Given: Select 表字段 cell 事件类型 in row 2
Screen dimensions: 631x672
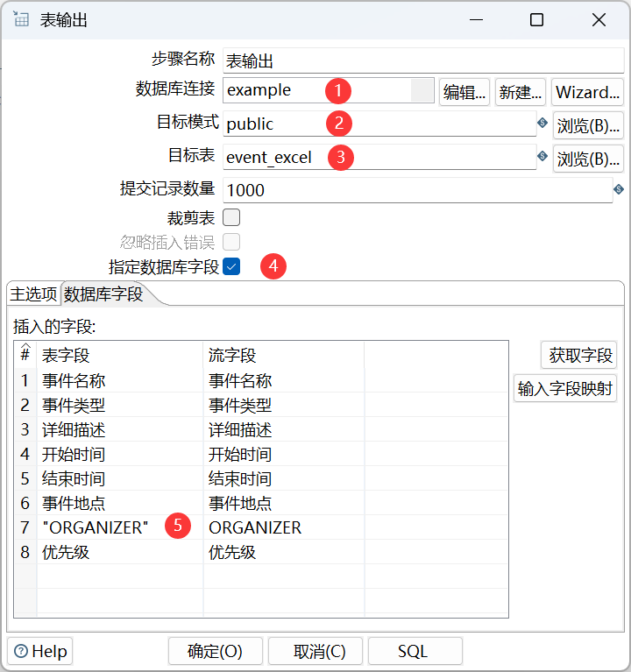Looking at the screenshot, I should (120, 405).
